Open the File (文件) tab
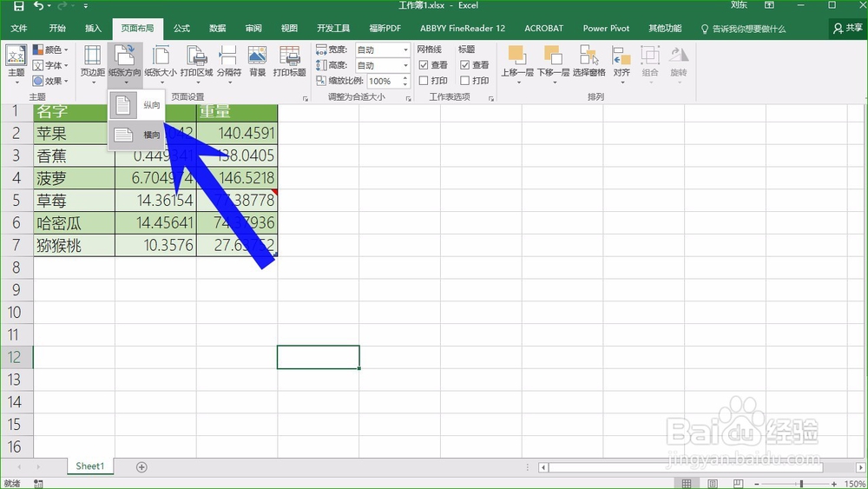 pos(19,29)
